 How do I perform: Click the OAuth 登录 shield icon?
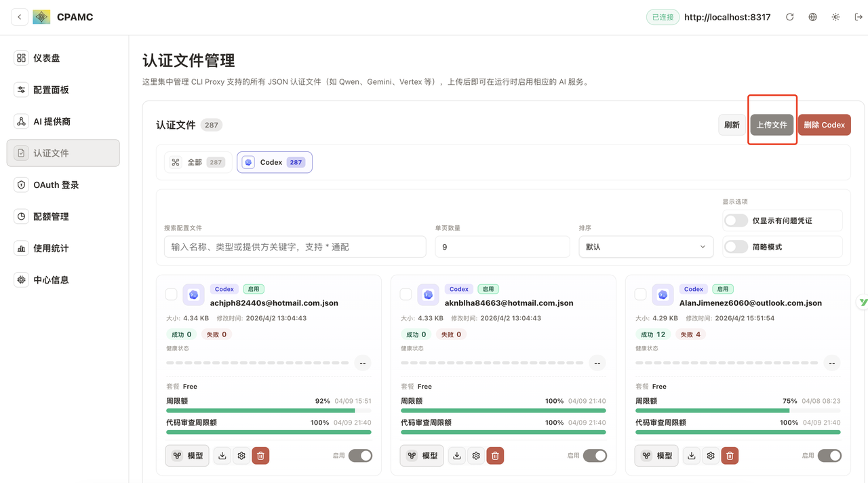[21, 185]
